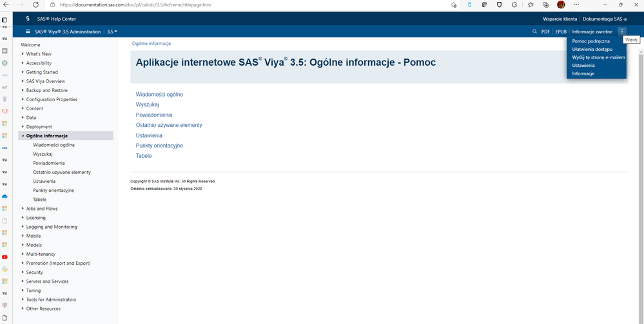Select Ustawienia in the Więcej dropdown menu
The image size is (644, 324).
click(x=583, y=65)
